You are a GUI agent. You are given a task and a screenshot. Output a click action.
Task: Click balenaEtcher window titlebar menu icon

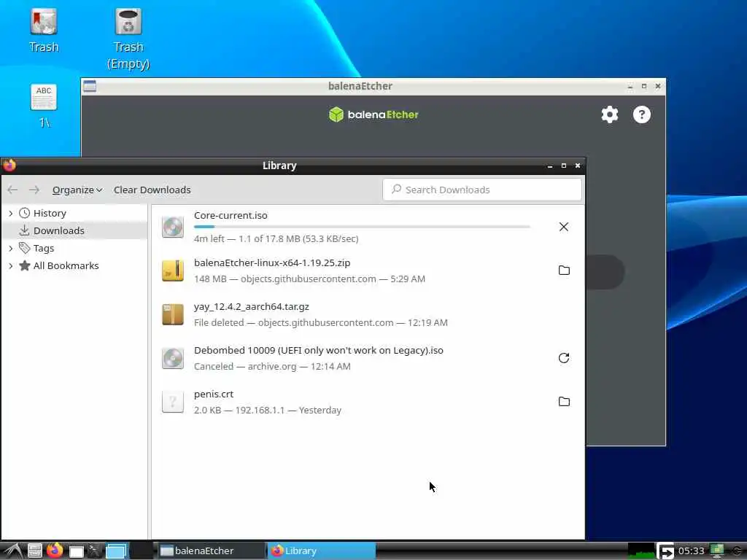[x=90, y=86]
